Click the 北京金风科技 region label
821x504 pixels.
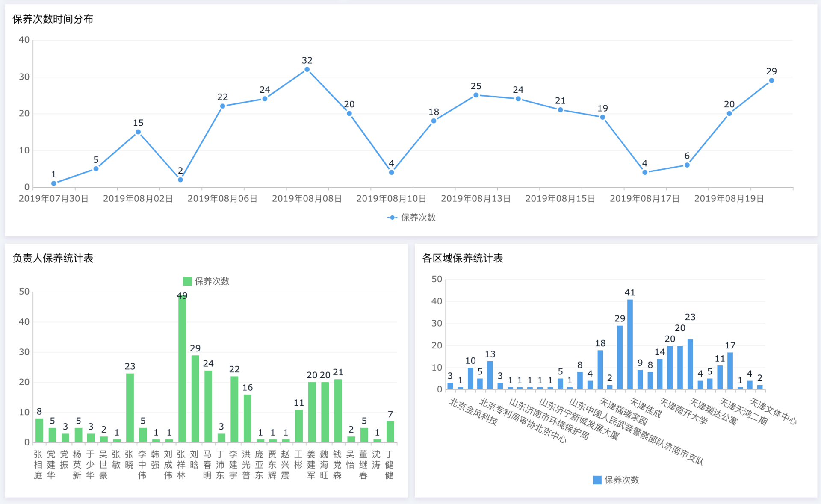pos(474,412)
